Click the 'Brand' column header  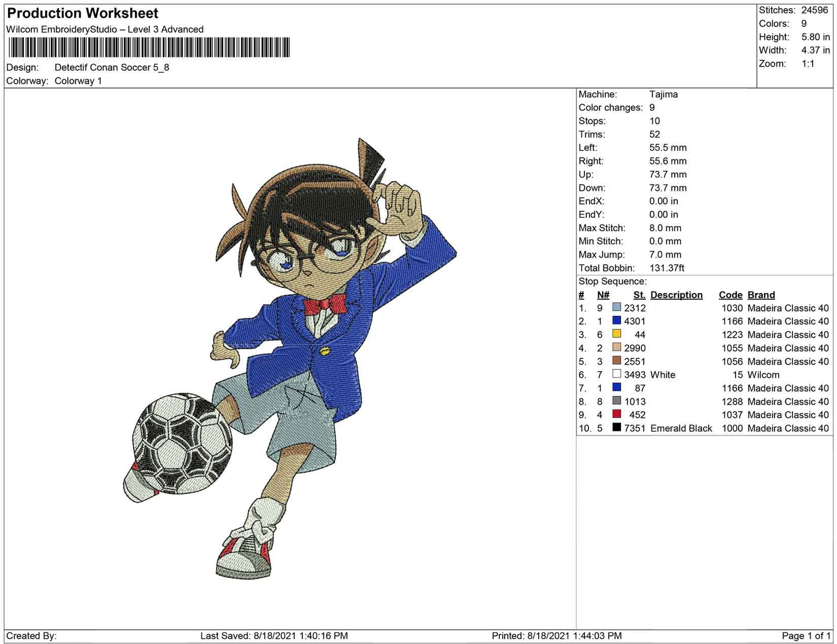click(x=761, y=295)
